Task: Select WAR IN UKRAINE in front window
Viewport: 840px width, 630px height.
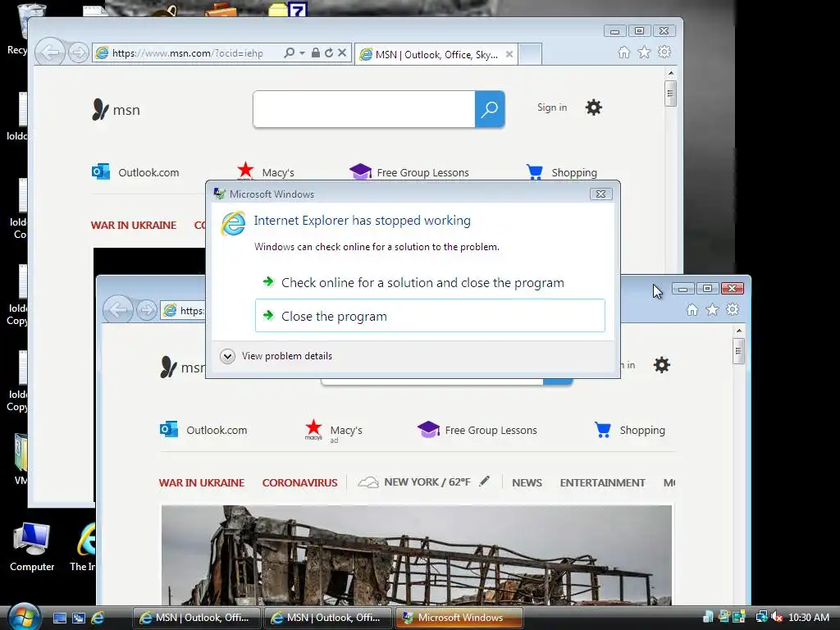Action: (202, 482)
